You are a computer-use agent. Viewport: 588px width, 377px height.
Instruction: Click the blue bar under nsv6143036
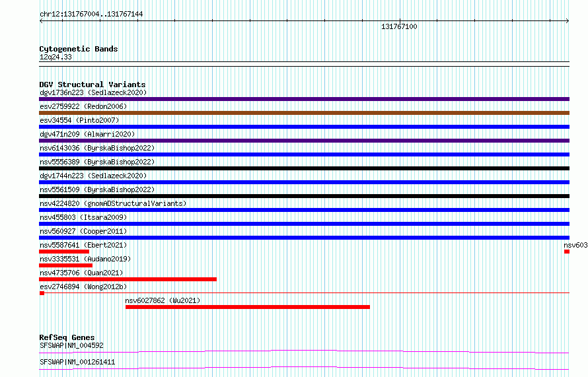point(304,154)
